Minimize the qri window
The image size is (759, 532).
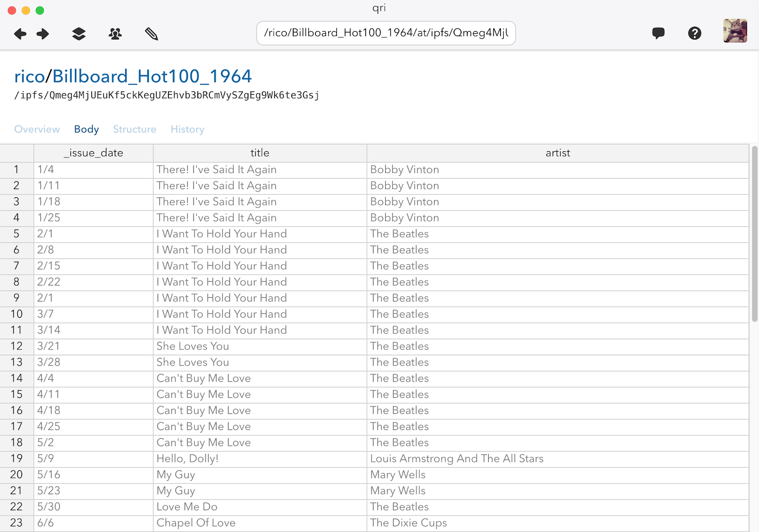[26, 10]
